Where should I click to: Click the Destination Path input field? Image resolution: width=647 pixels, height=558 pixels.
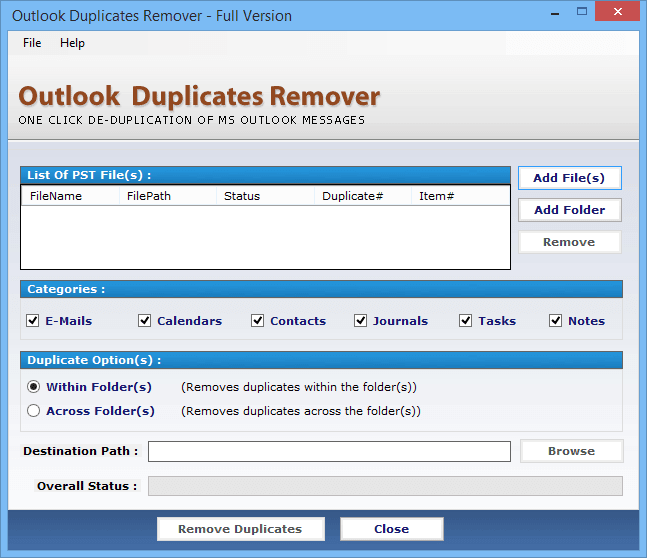[329, 452]
